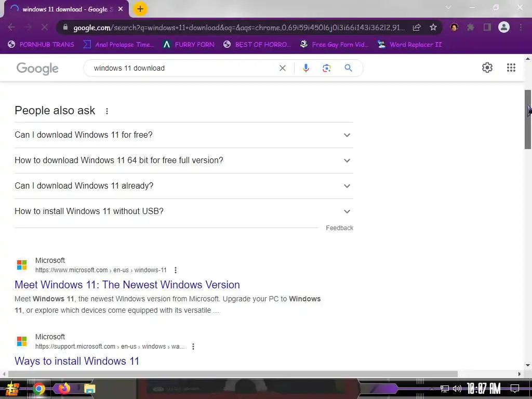Click the network icon in system tray
The image size is (532, 399).
tap(445, 389)
